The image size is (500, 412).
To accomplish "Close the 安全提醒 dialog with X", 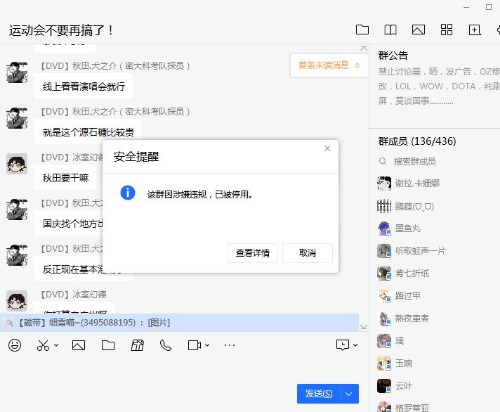I will (x=327, y=148).
